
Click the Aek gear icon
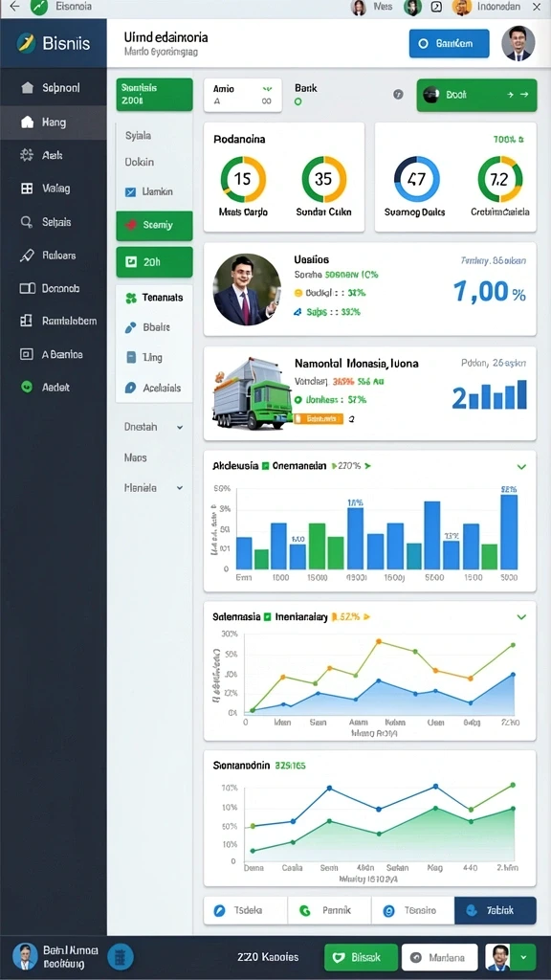[x=27, y=155]
